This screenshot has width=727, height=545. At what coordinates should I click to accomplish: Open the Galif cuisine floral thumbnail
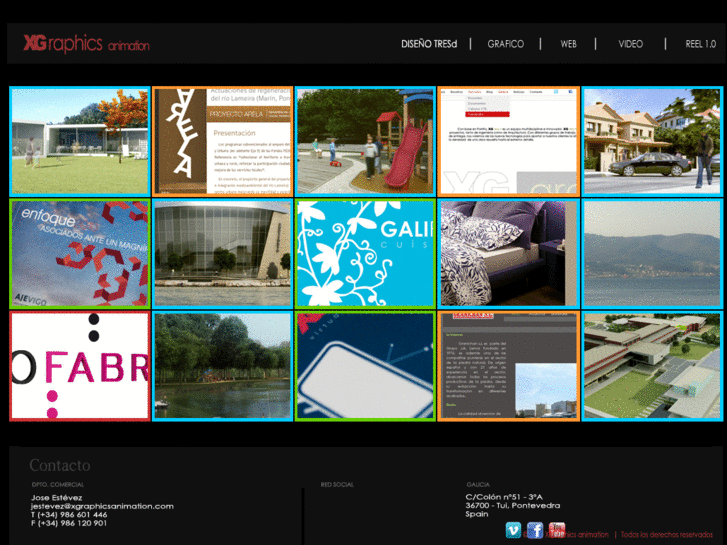pos(365,254)
